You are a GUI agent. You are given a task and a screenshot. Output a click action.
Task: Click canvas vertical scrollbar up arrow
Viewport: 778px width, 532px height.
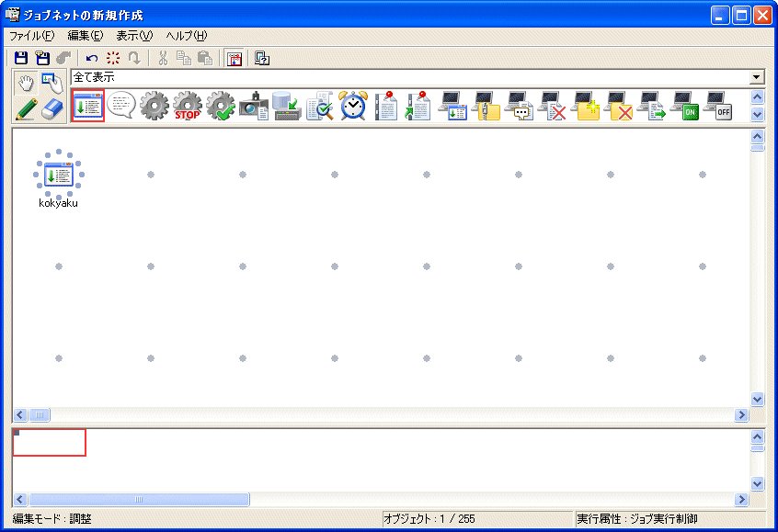[x=757, y=136]
